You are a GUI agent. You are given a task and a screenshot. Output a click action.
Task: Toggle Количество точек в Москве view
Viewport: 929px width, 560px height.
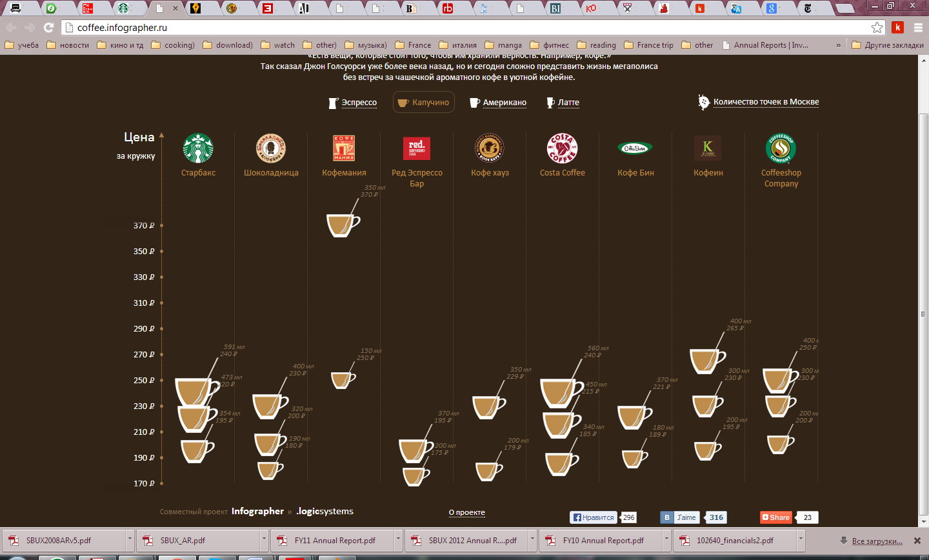click(759, 102)
